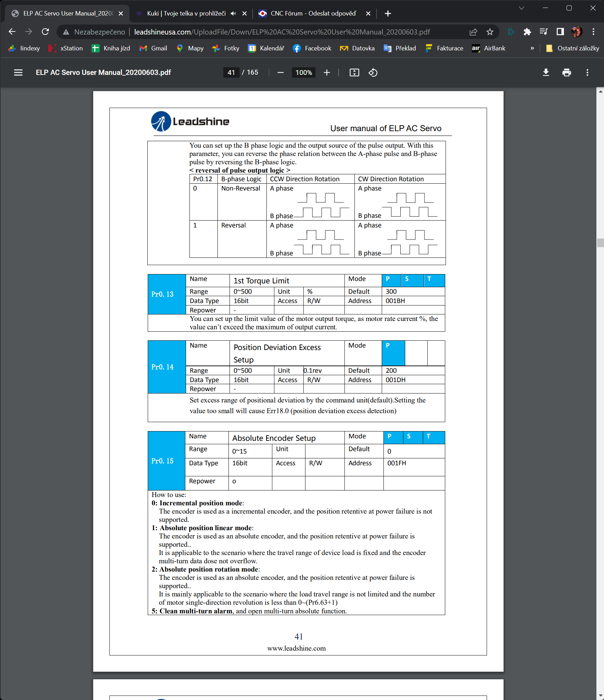The width and height of the screenshot is (604, 700).
Task: Mute the Kuki tab audio
Action: [233, 13]
